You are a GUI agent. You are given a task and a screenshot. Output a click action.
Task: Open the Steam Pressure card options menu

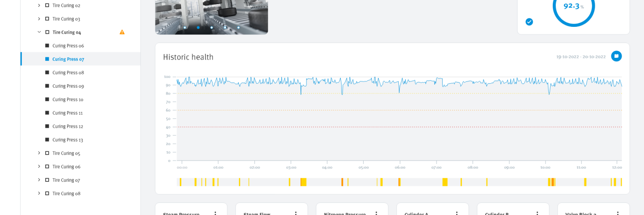coord(215,214)
